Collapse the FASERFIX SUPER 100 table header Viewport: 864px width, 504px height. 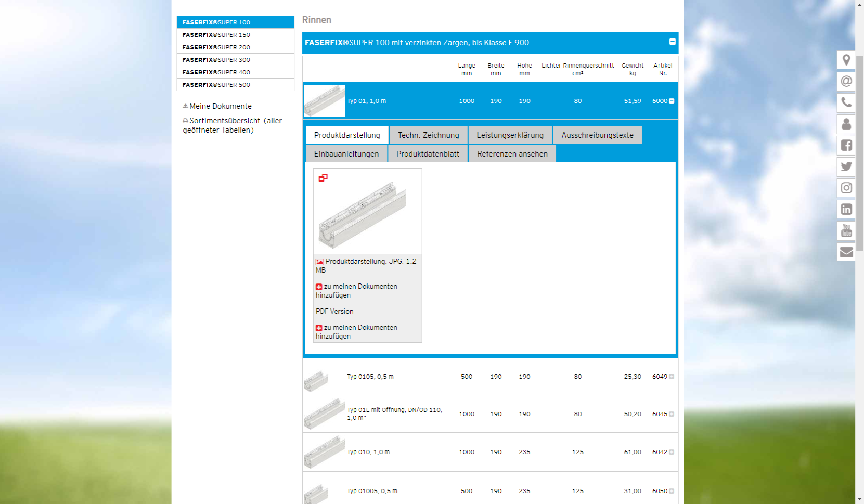click(672, 42)
